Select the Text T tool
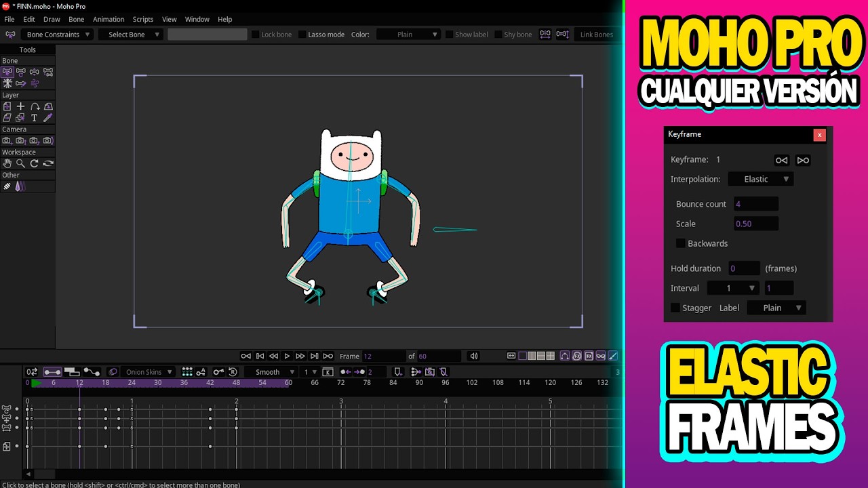868x488 pixels. [x=34, y=118]
